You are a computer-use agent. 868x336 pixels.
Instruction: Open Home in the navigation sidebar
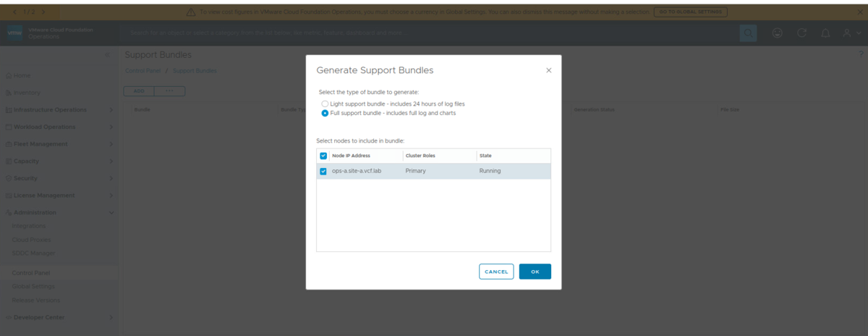tap(22, 75)
